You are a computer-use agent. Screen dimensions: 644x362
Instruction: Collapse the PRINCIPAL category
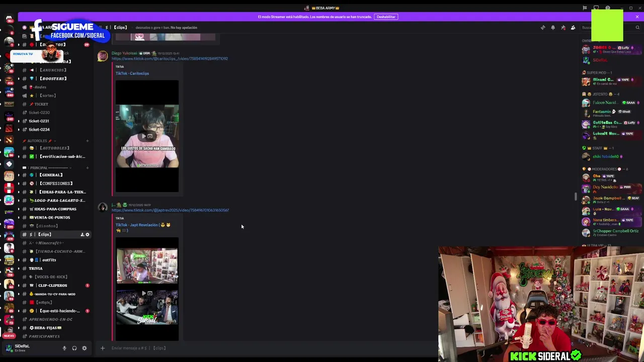[48, 167]
